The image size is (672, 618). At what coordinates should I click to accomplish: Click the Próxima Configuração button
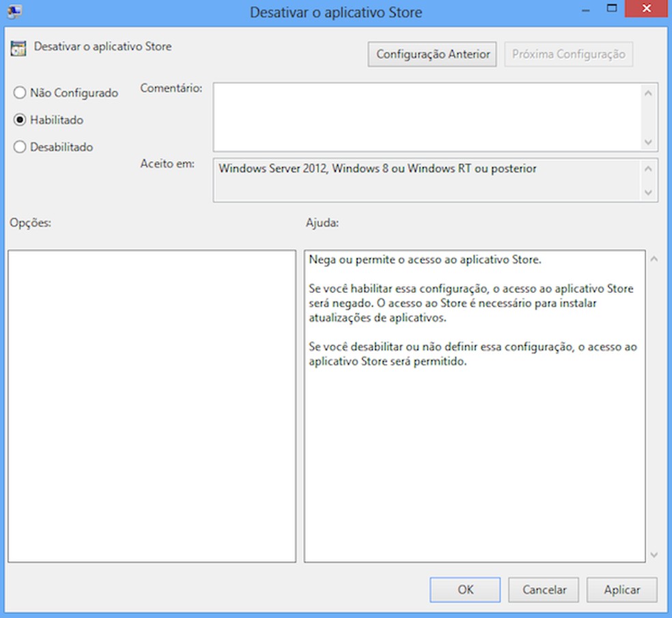pos(569,54)
